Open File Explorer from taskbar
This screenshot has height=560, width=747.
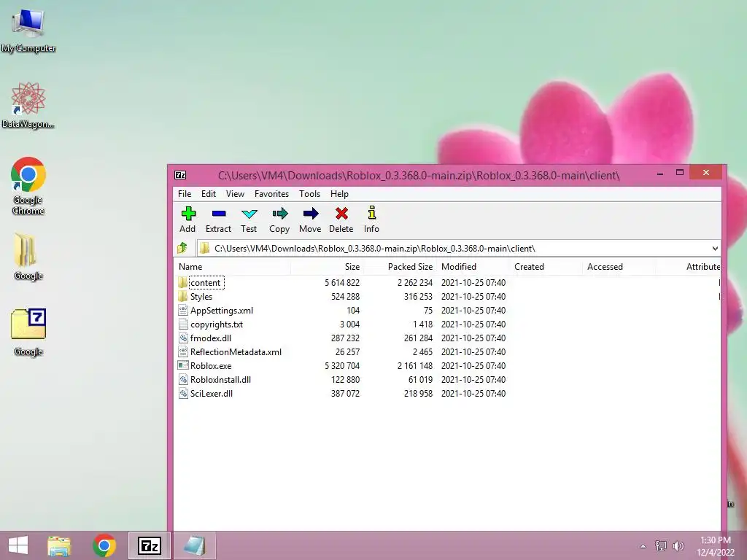[59, 545]
